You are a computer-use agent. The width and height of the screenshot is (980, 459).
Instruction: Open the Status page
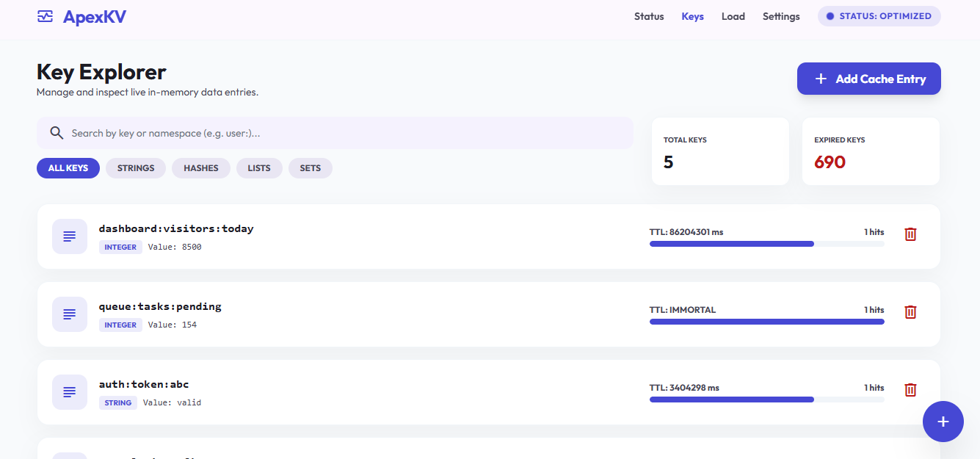[649, 16]
